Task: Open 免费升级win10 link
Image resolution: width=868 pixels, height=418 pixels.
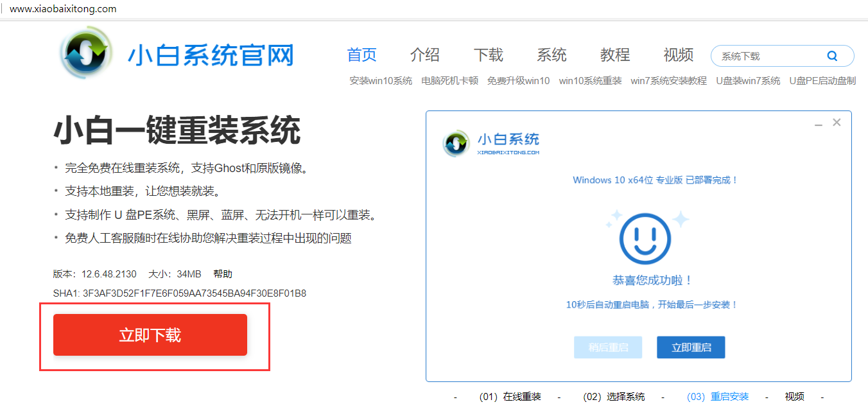Action: [x=519, y=81]
